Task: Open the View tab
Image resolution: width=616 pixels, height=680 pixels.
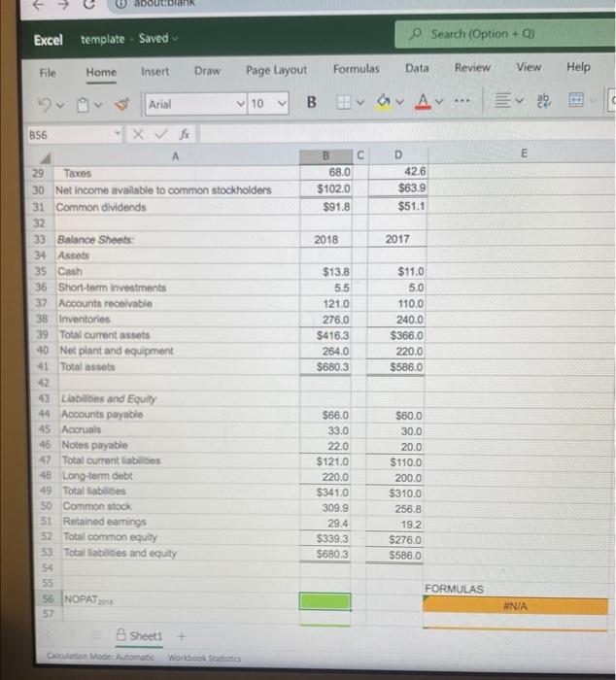Action: tap(529, 67)
